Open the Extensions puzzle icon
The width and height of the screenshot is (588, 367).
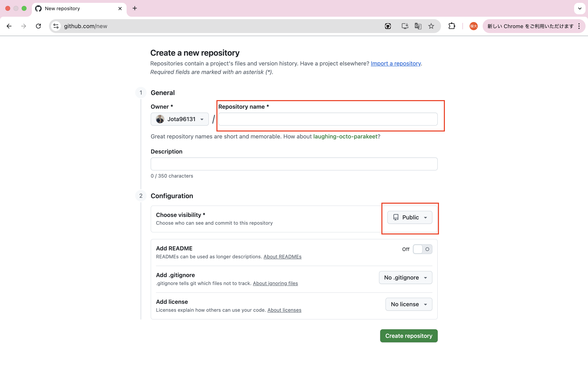pyautogui.click(x=452, y=26)
